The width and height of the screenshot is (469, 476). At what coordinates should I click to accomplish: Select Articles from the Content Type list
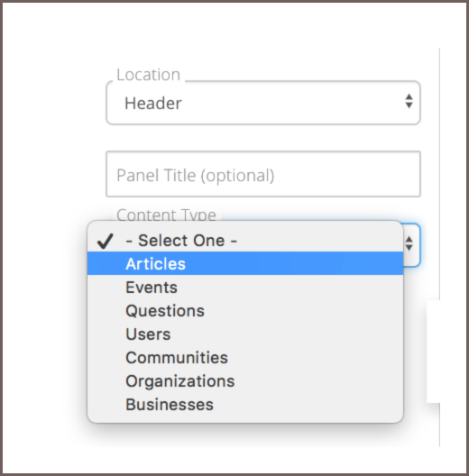tap(245, 263)
